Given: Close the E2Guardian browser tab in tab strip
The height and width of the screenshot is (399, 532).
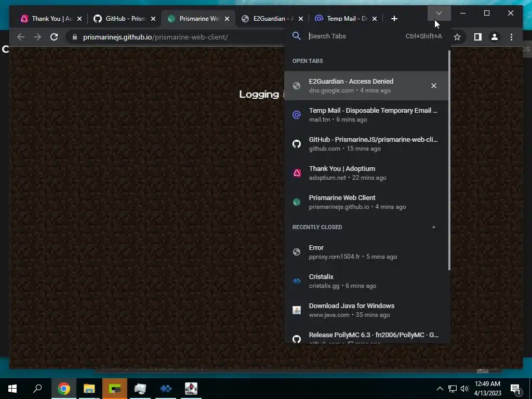Looking at the screenshot, I should (301, 19).
